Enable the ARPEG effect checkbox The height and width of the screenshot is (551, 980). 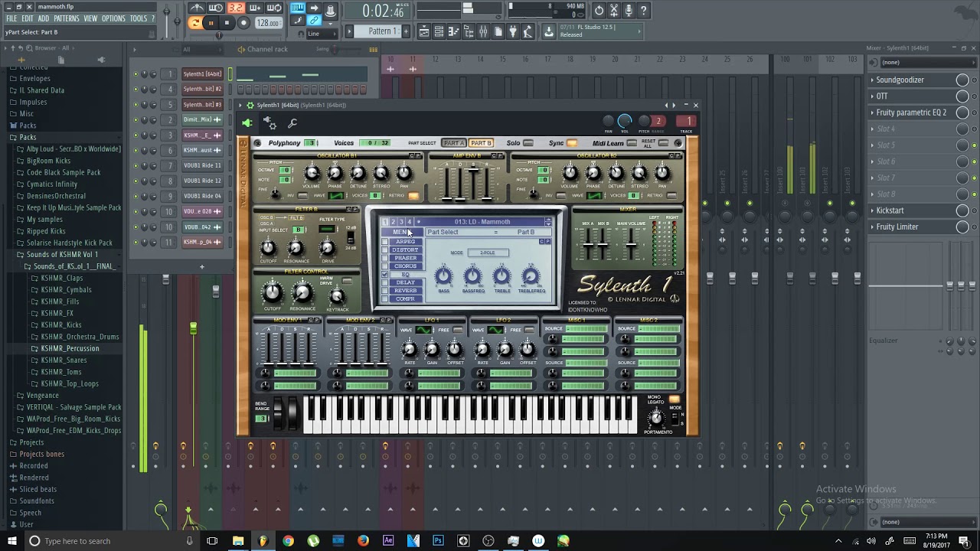click(385, 242)
